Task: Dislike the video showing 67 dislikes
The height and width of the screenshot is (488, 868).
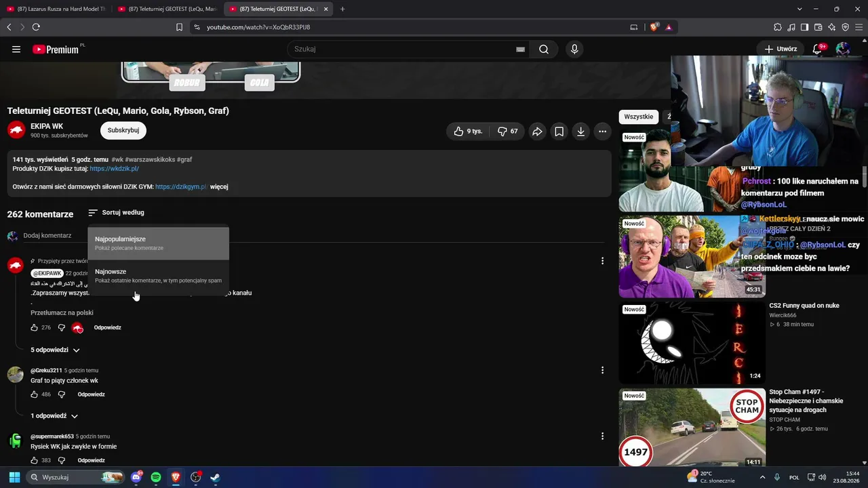Action: (507, 131)
